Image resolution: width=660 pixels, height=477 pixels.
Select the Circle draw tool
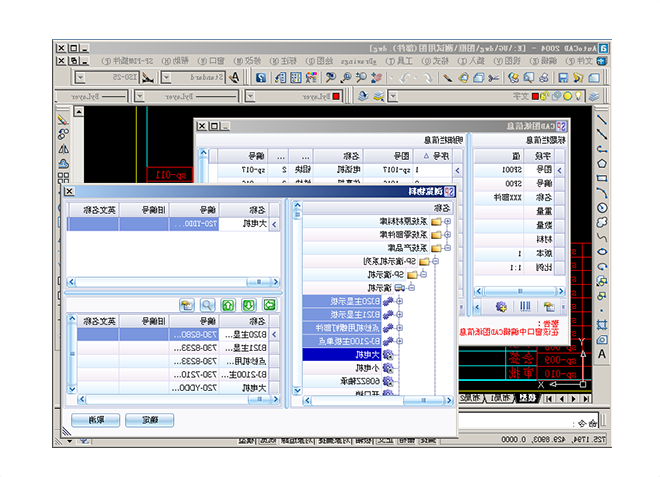(602, 208)
